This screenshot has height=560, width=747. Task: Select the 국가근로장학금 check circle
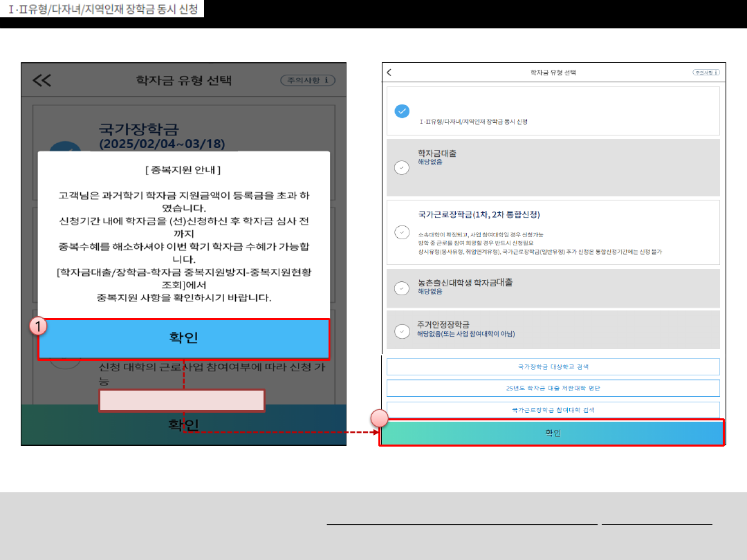(401, 232)
